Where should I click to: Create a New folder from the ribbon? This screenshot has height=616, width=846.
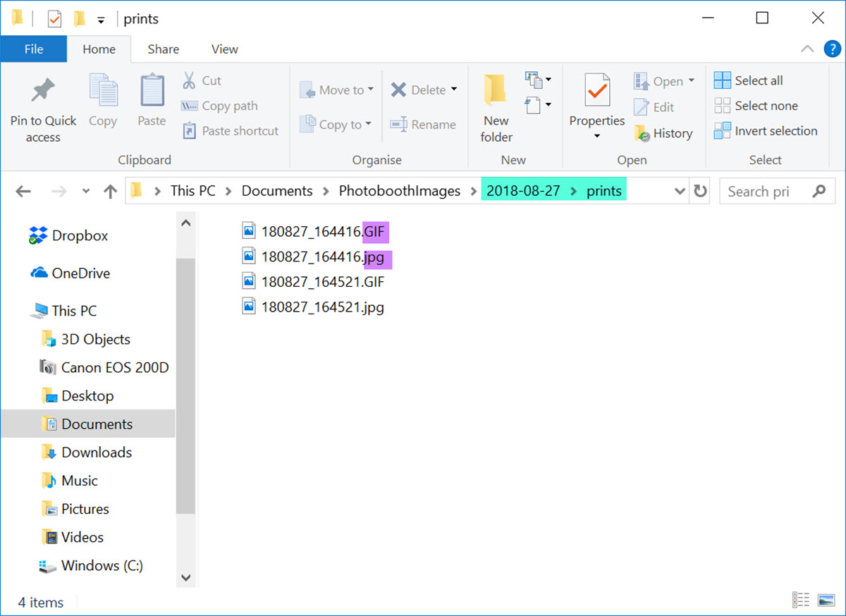tap(496, 109)
